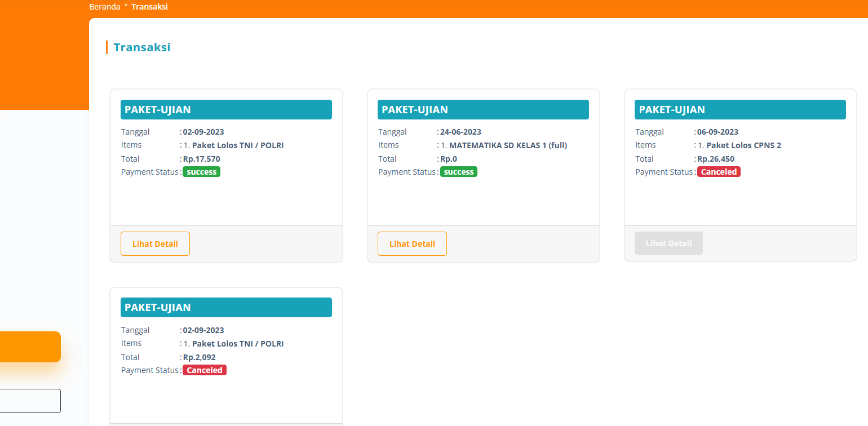The width and height of the screenshot is (868, 426).
Task: Open Lihat Detail for the Rp.17,570 transaction
Action: [155, 243]
